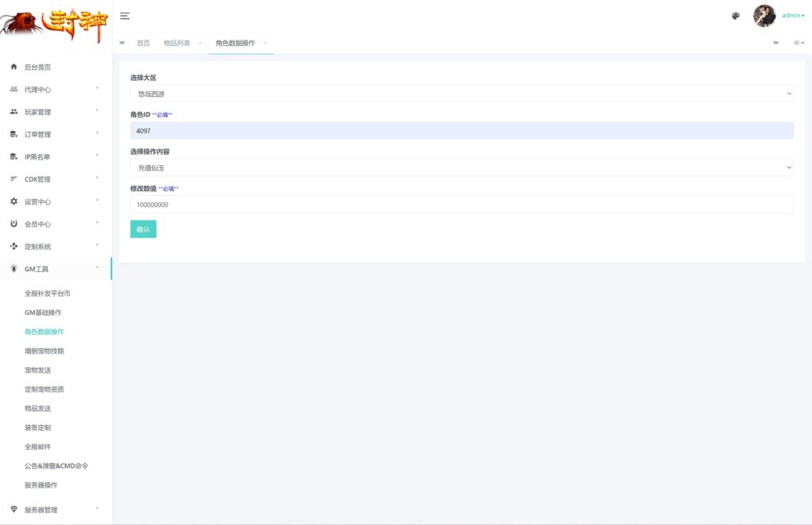Click the 会员中心 magnet icon

(x=13, y=224)
